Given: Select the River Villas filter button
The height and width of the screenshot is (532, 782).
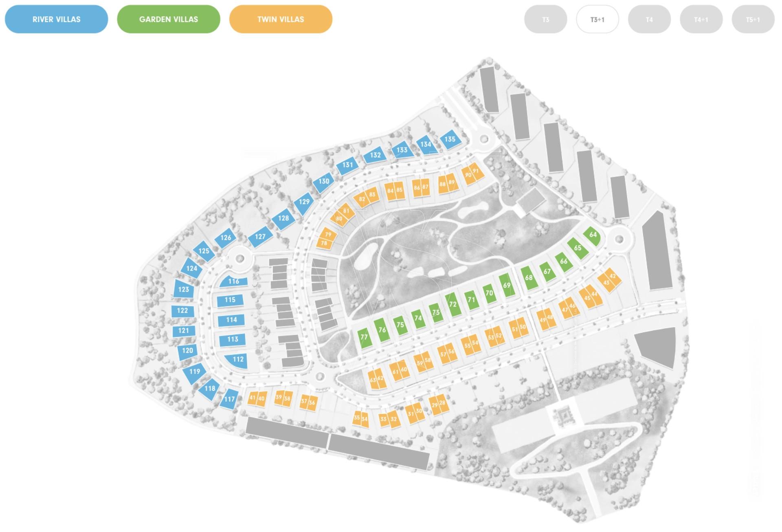Looking at the screenshot, I should tap(56, 19).
